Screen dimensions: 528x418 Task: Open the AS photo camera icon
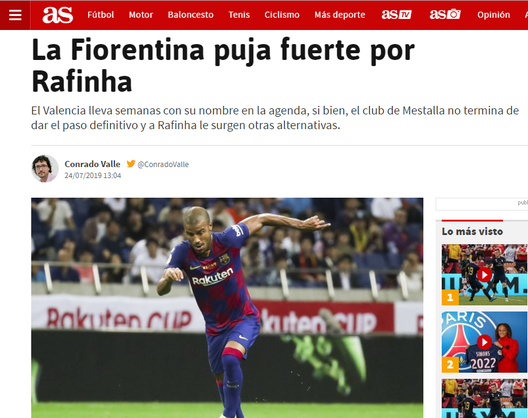point(445,14)
